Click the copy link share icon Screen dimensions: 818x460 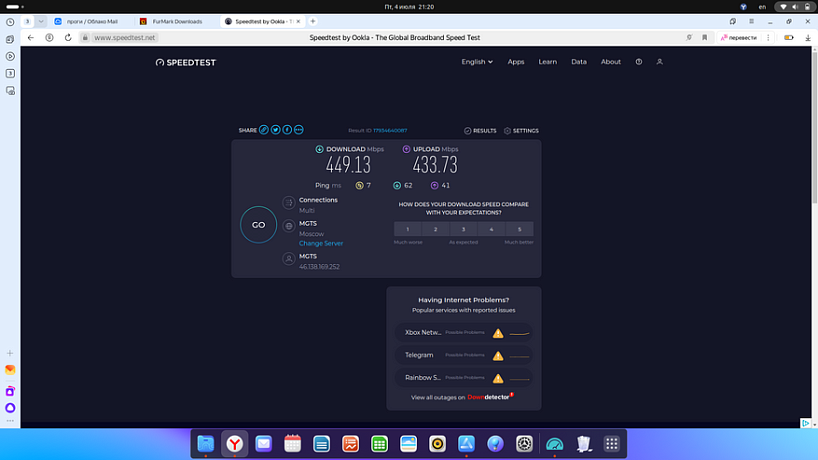[x=264, y=130]
